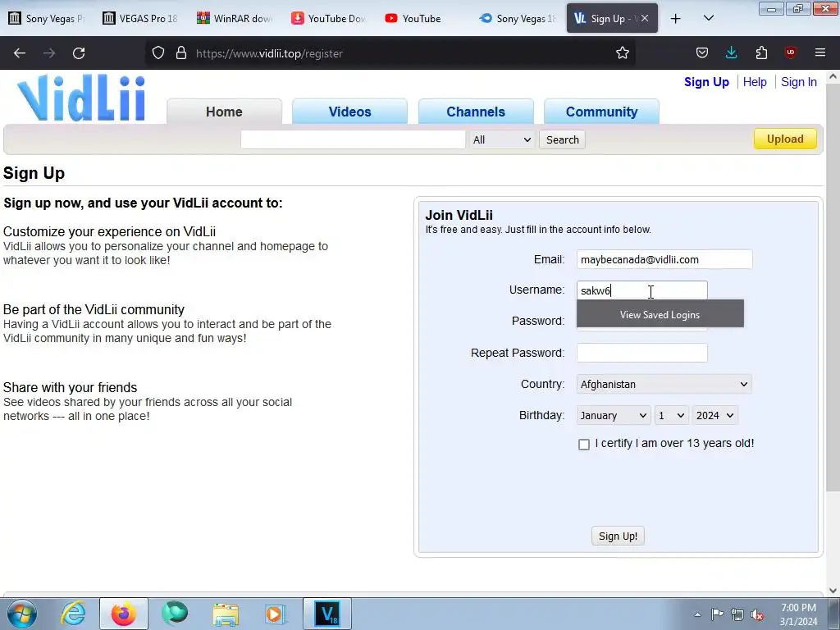Bookmark this page with star icon
This screenshot has width=840, height=630.
pos(622,53)
